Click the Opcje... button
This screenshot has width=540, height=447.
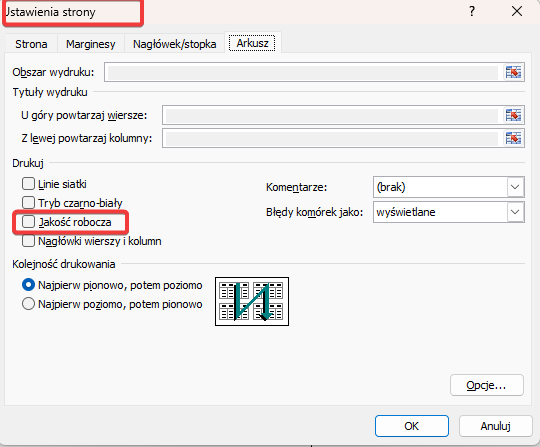(x=487, y=385)
